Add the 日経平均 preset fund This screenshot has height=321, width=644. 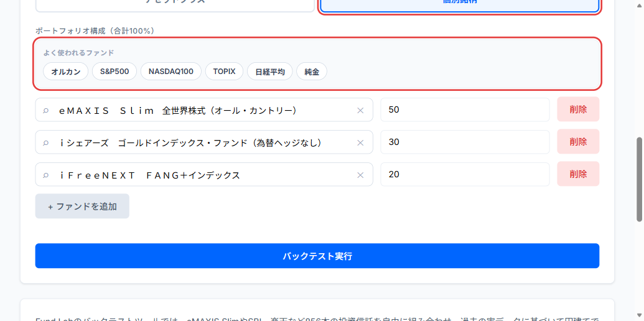(270, 72)
